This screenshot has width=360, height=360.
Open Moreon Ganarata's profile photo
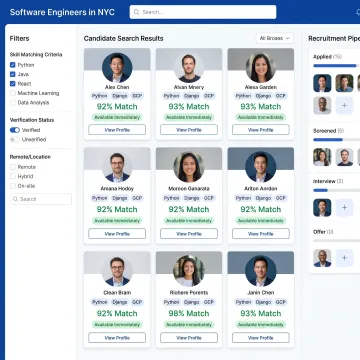(189, 167)
